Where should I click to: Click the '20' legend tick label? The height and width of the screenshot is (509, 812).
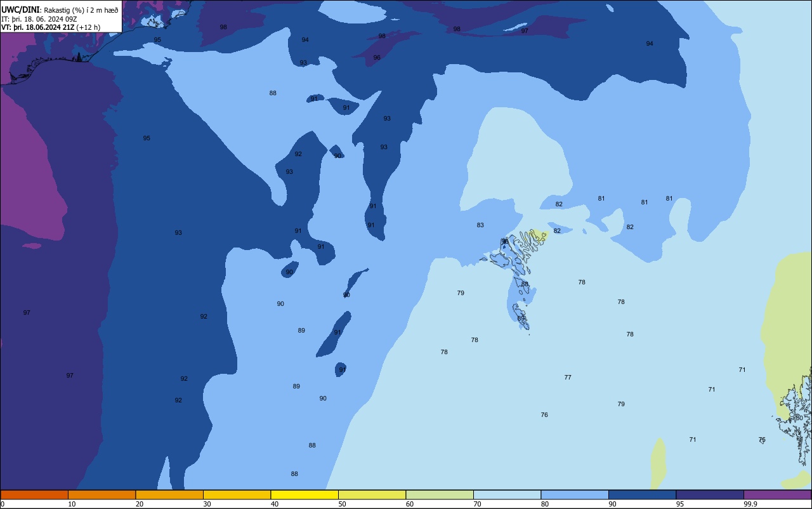point(140,504)
